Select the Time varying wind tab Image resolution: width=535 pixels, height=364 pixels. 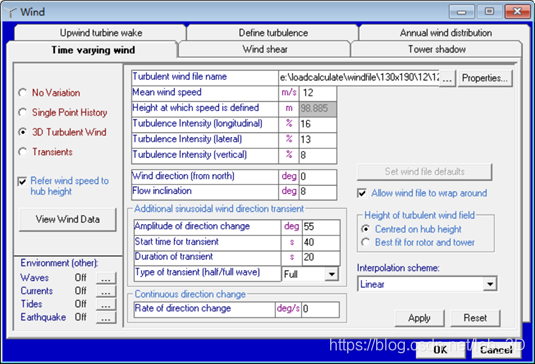(x=93, y=50)
